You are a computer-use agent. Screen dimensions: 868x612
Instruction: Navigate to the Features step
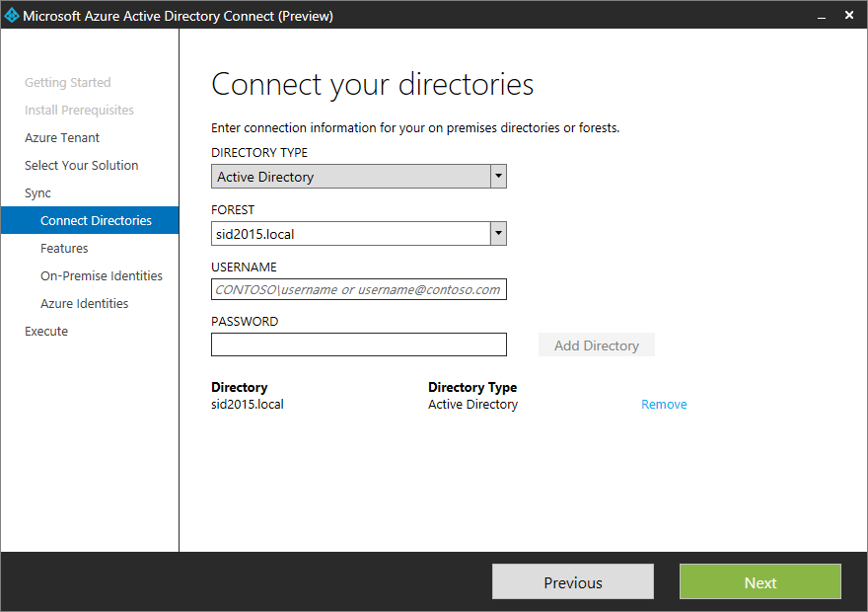(63, 248)
